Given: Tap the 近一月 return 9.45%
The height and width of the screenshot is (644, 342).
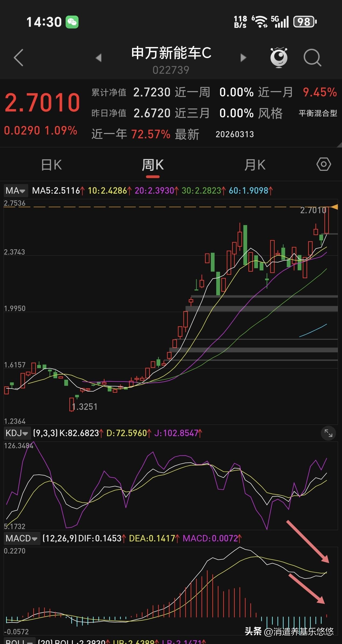Looking at the screenshot, I should [x=320, y=92].
